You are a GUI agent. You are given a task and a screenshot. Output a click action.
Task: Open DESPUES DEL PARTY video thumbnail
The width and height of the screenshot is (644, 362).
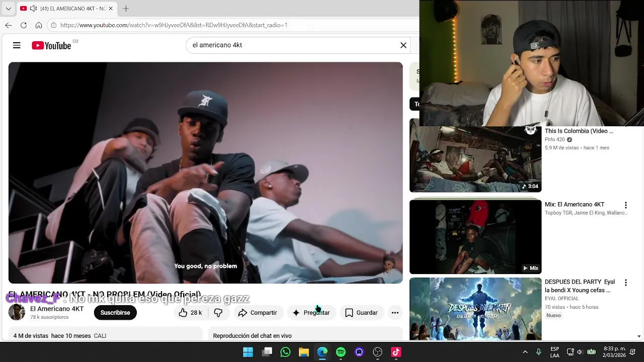pos(475,309)
